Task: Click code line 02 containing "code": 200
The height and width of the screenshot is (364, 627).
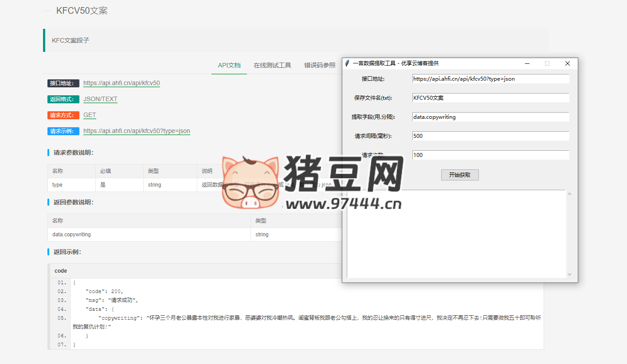Action: click(105, 291)
